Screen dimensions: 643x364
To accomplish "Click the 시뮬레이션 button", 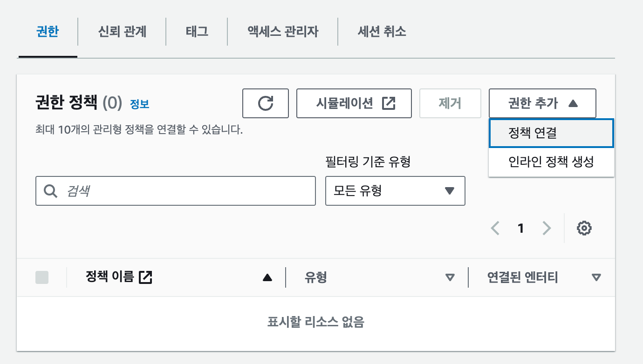I will (x=354, y=103).
